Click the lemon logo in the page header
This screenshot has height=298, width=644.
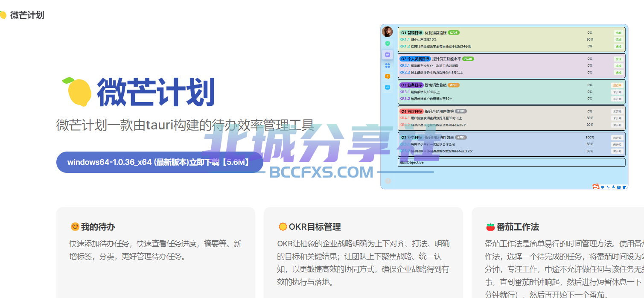(3, 15)
